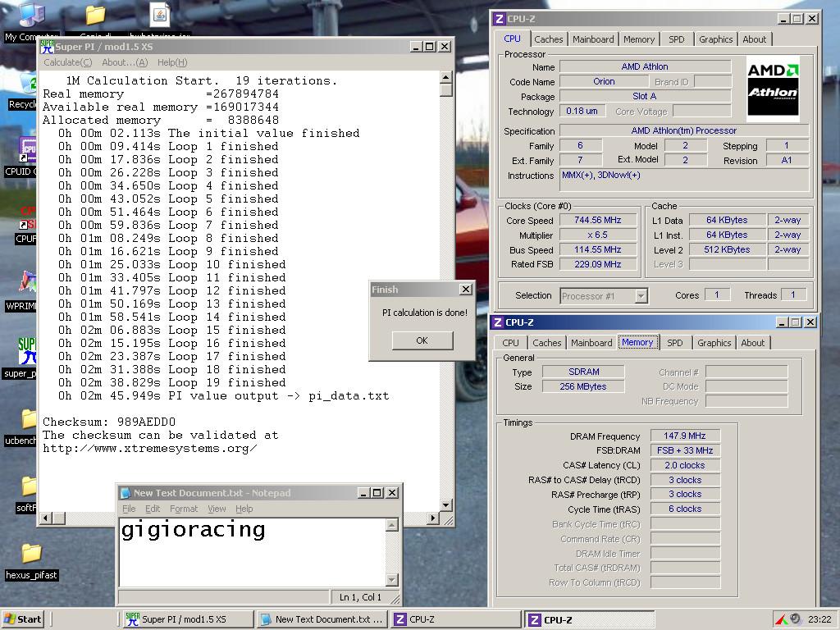Select SPD tab in bottom CPU-Z window
This screenshot has width=840, height=630.
[x=675, y=343]
